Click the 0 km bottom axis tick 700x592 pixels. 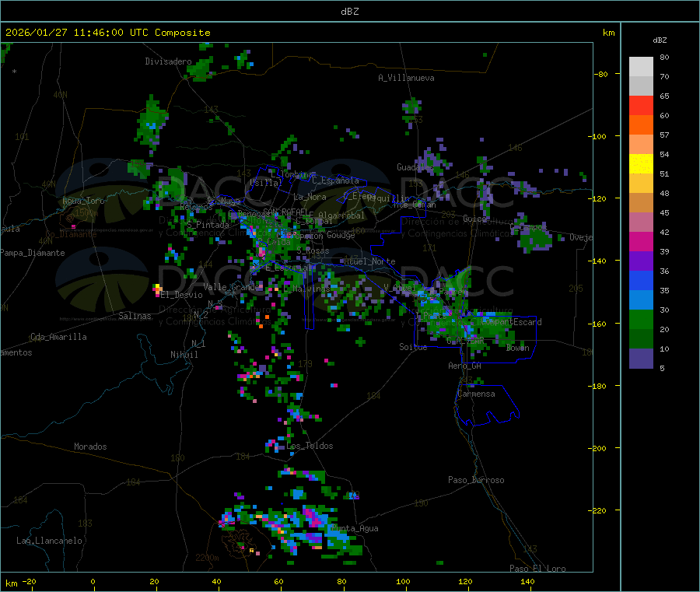pyautogui.click(x=93, y=581)
